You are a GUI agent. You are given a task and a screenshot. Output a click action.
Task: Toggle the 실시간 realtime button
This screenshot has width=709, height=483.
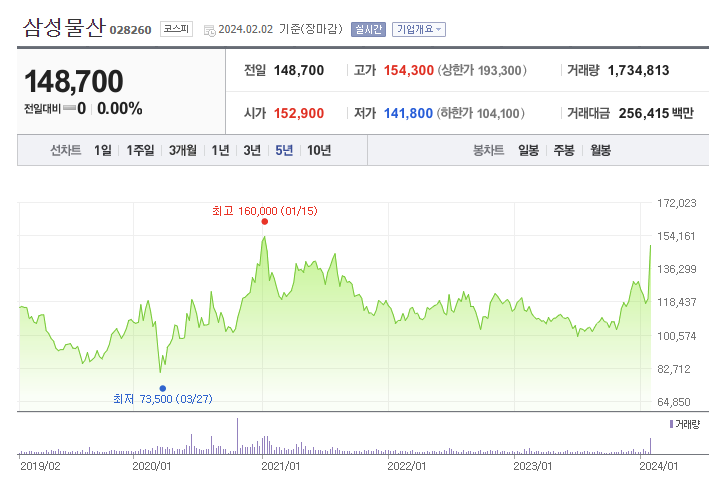click(368, 29)
